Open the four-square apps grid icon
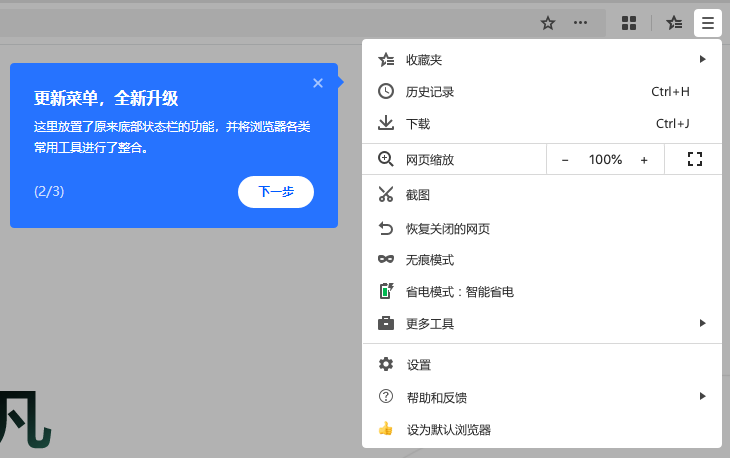Image resolution: width=730 pixels, height=458 pixels. click(629, 23)
